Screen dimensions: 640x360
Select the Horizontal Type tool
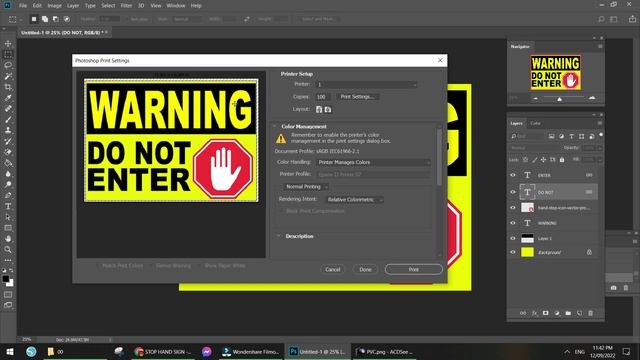pyautogui.click(x=8, y=206)
